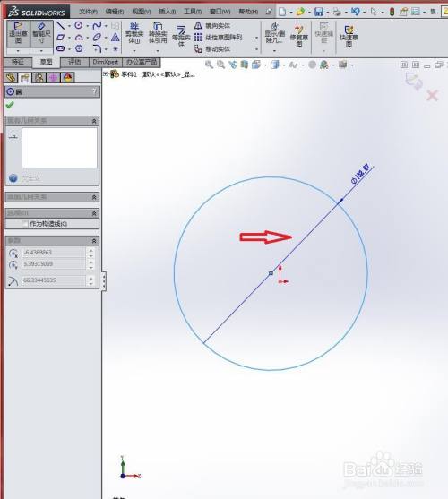Image resolution: width=448 pixels, height=499 pixels.
Task: Click the exit sketch confirm corner icon
Action: pos(414,81)
